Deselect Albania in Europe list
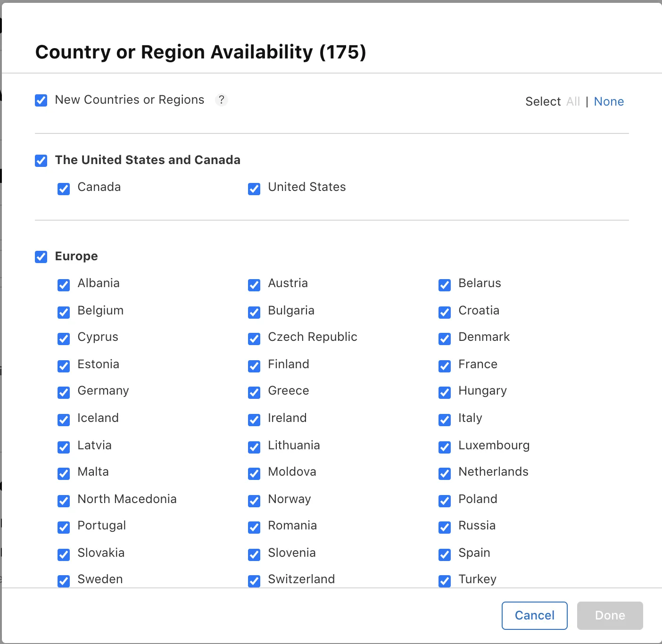Screen dimensions: 662x644 pos(64,285)
